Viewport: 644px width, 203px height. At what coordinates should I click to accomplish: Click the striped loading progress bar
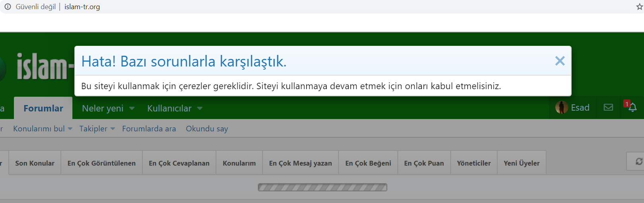[x=322, y=187]
